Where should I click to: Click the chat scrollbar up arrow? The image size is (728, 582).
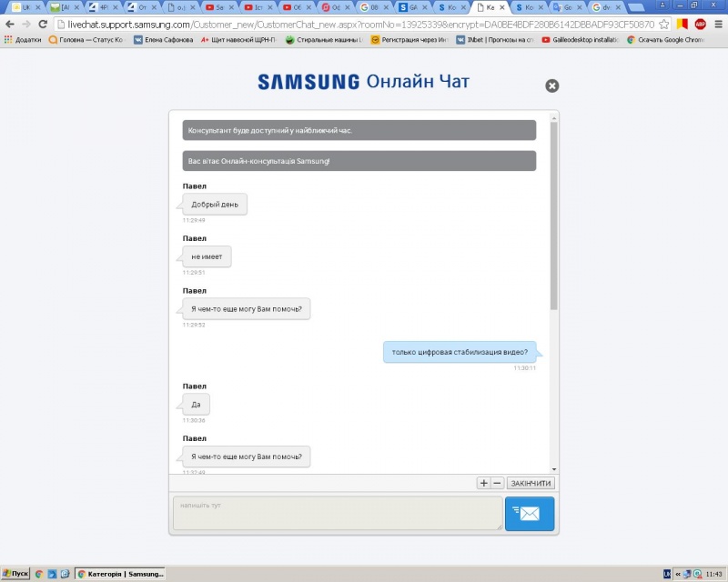(x=553, y=118)
